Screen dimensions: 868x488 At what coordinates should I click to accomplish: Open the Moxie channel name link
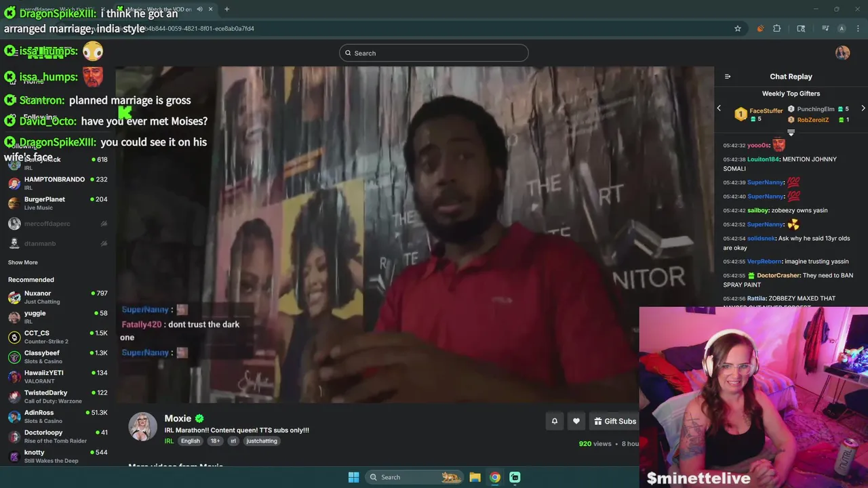[x=178, y=418]
